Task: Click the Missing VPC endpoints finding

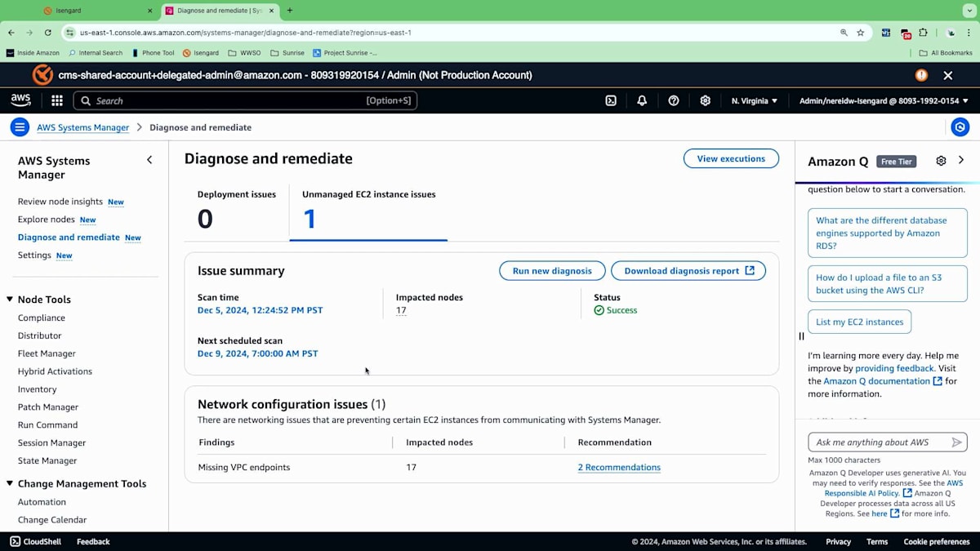Action: (244, 468)
